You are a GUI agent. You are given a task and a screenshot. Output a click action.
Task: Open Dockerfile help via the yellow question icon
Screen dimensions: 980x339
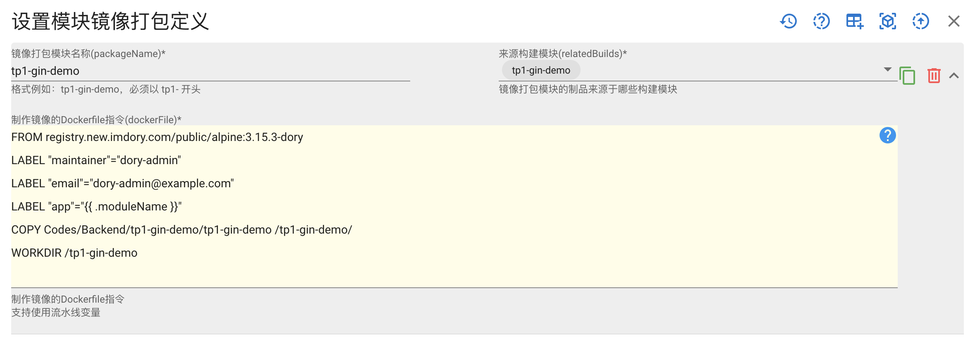(887, 136)
